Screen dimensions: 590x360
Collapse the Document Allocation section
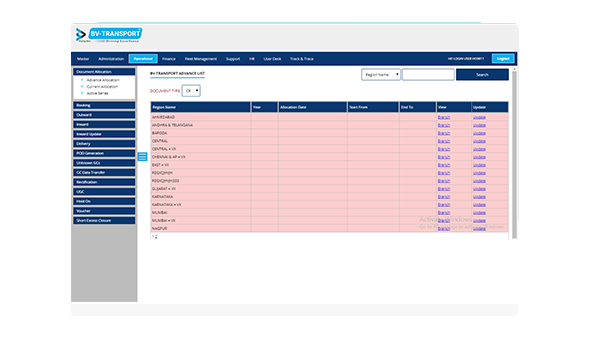point(104,71)
